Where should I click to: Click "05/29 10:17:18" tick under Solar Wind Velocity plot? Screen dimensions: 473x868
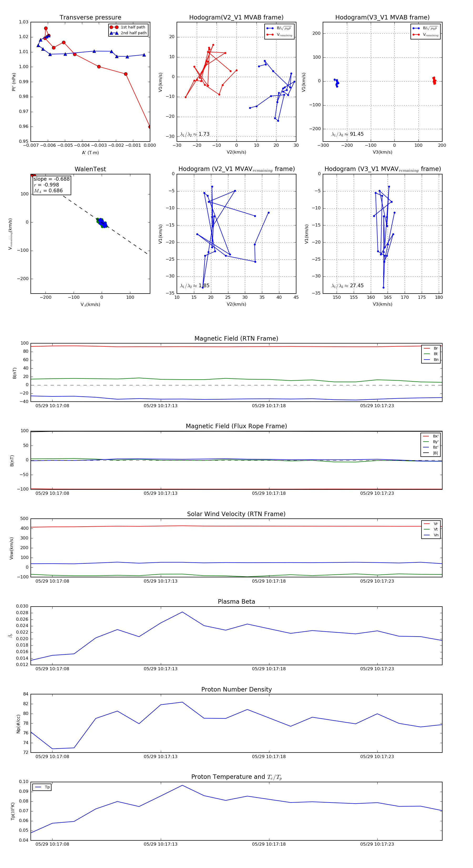pos(269,581)
